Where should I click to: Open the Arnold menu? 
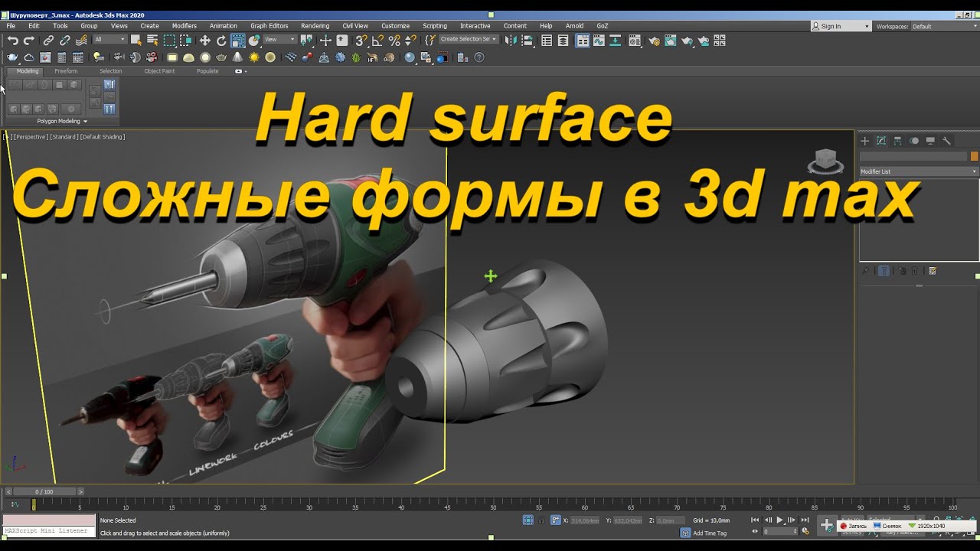(x=574, y=26)
